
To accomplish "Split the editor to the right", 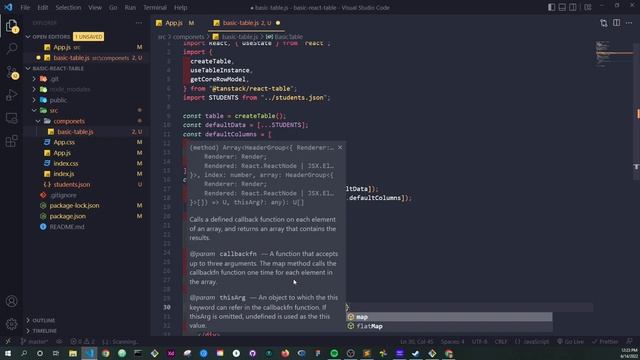I will click(616, 23).
